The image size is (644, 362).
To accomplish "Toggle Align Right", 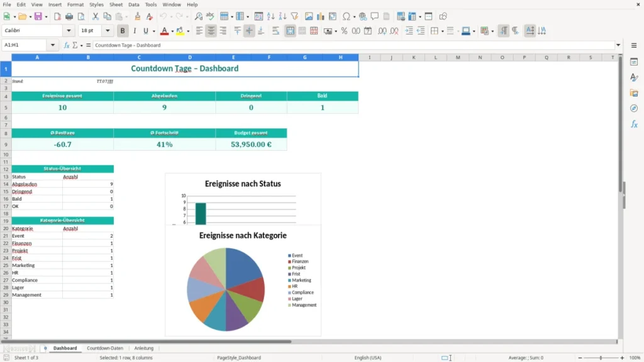I will point(223,31).
